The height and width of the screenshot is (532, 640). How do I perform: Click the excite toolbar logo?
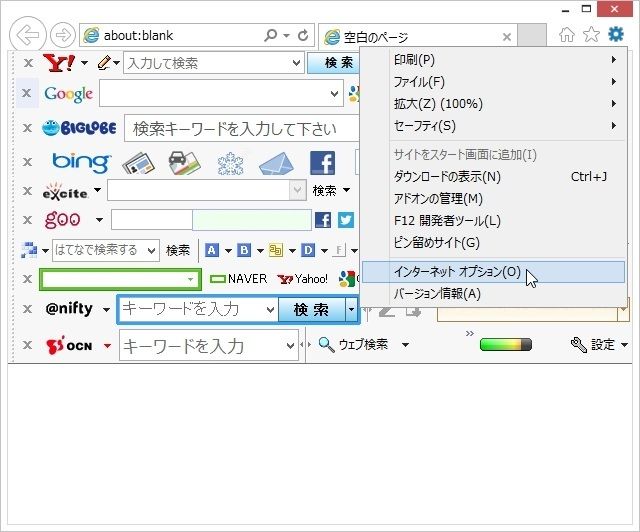coord(65,191)
